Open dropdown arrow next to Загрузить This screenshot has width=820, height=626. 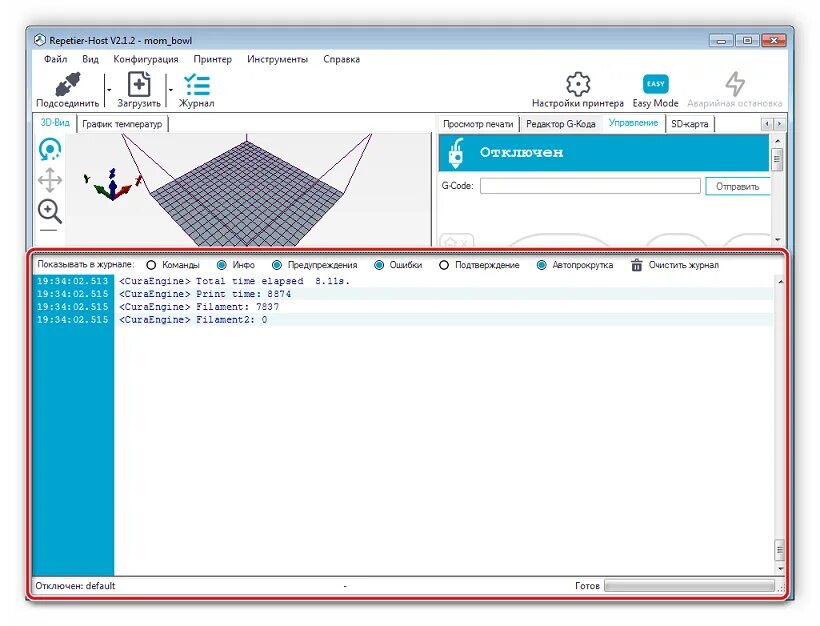click(170, 90)
